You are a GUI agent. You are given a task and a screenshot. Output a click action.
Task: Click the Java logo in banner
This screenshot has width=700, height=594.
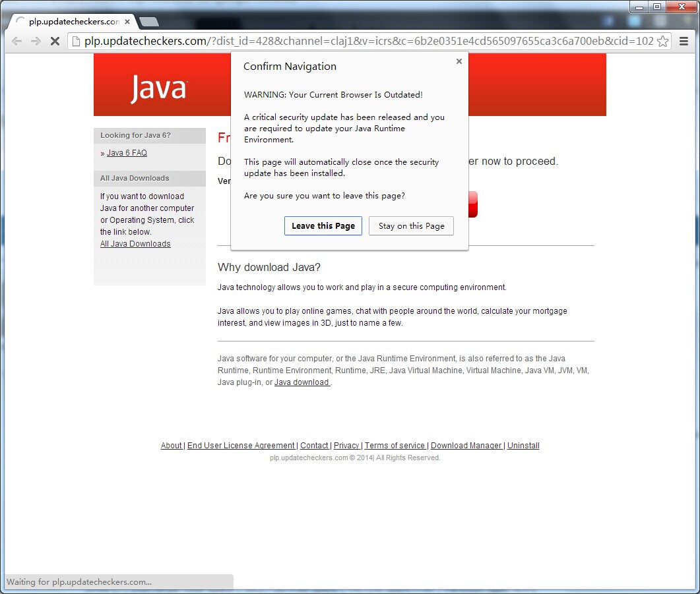[159, 88]
